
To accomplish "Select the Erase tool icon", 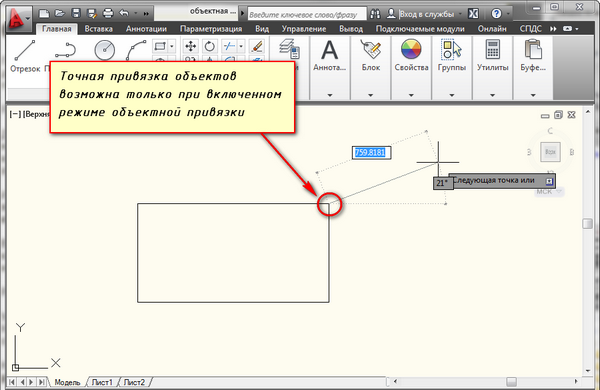I will click(x=257, y=46).
